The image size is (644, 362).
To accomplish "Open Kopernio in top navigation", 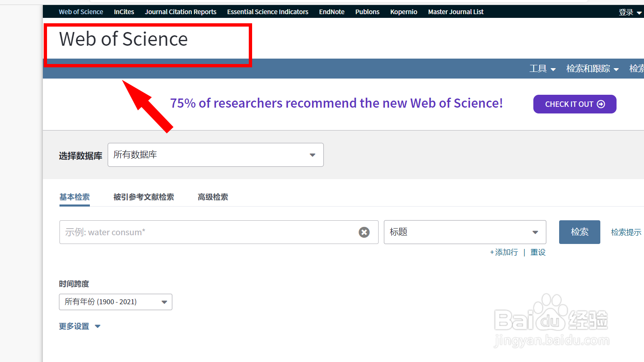I will click(x=404, y=12).
